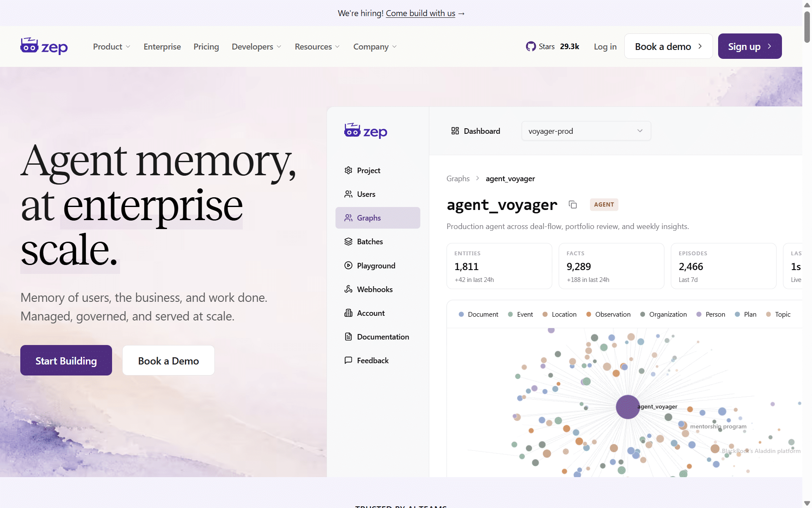The image size is (812, 508).
Task: Click the Facts 9,289 stat card
Action: pos(612,266)
